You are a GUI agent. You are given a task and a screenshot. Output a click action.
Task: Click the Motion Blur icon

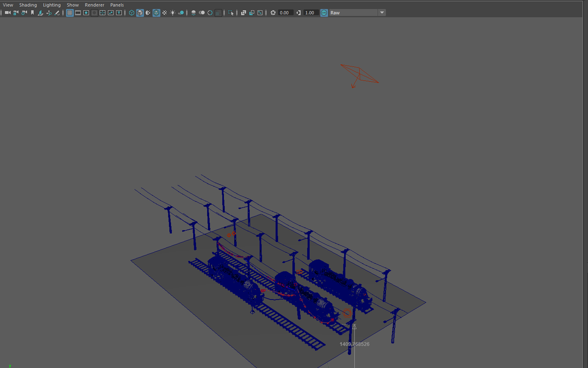(202, 13)
